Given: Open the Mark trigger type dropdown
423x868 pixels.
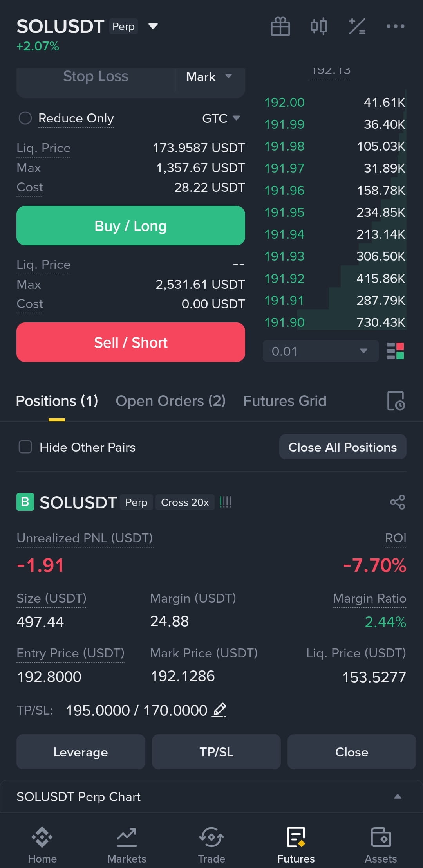Looking at the screenshot, I should click(x=210, y=77).
